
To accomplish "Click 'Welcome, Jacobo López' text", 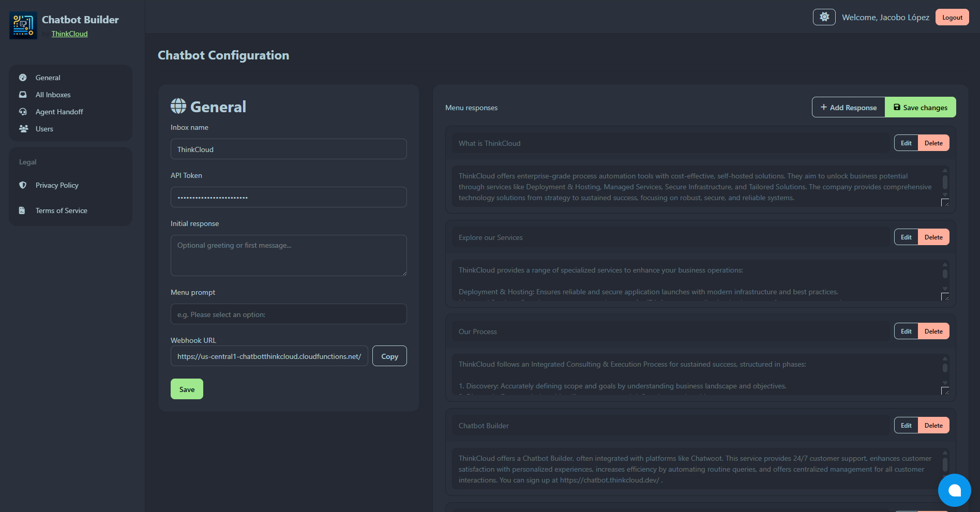I will pos(885,17).
